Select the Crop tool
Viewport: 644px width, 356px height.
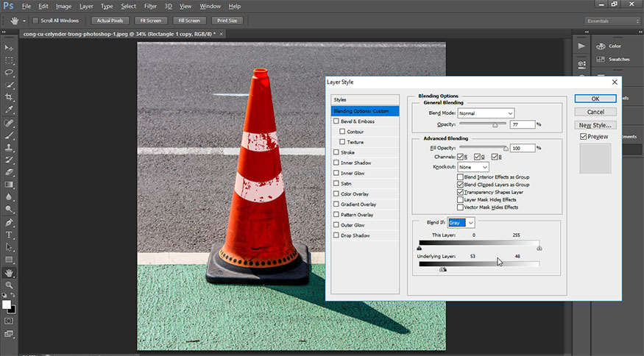[10, 97]
